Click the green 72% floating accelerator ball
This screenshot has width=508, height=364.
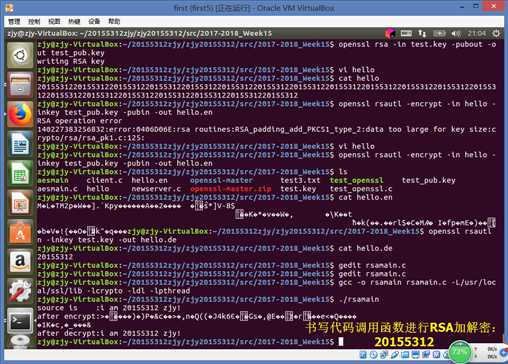pos(460,352)
